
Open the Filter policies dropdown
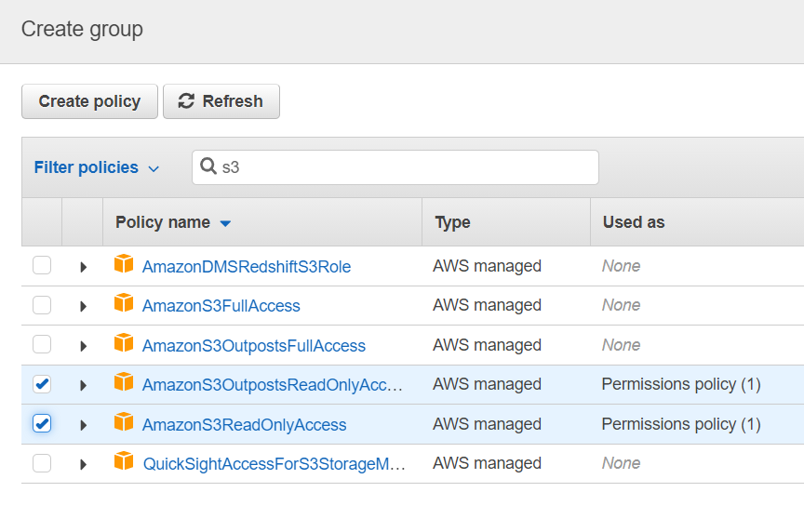point(97,167)
